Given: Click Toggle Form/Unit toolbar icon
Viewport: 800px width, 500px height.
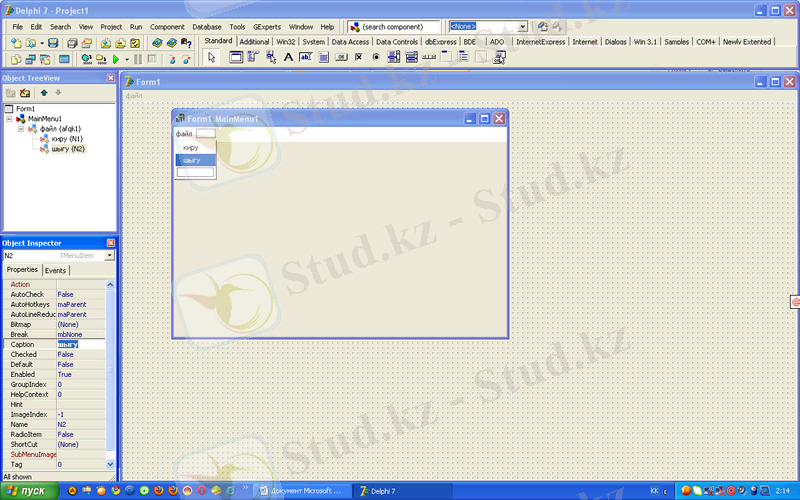Looking at the screenshot, I should 45,59.
